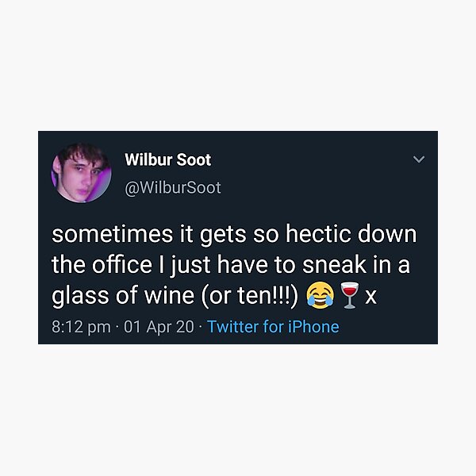Click the red wine glass emoji
The height and width of the screenshot is (476, 476).
click(x=350, y=295)
